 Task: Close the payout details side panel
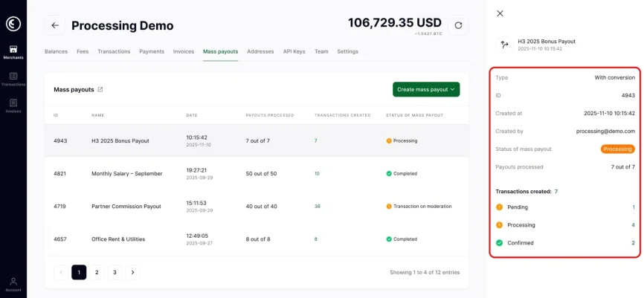[500, 13]
